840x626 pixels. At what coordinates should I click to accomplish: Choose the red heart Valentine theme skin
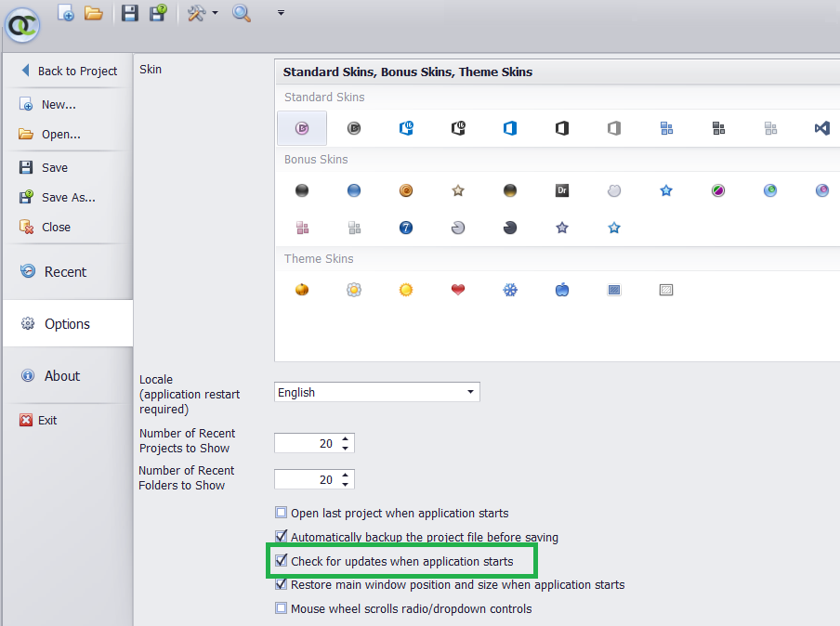458,290
